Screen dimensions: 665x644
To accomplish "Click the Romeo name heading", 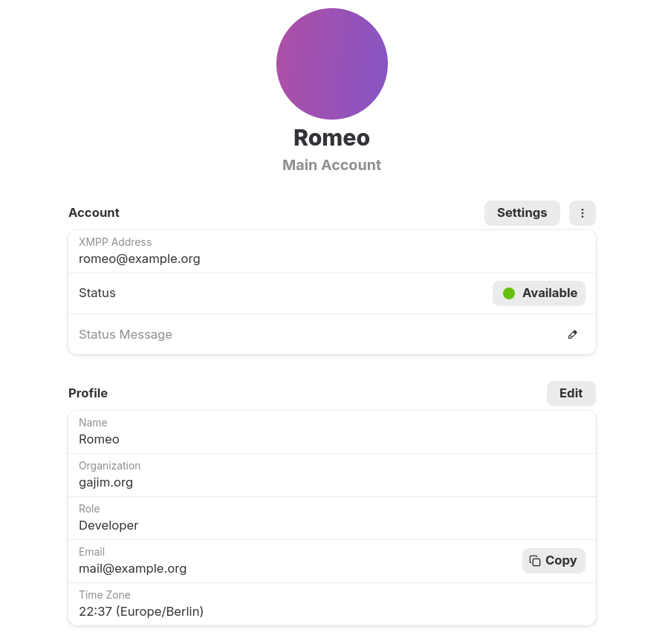I will [x=331, y=137].
